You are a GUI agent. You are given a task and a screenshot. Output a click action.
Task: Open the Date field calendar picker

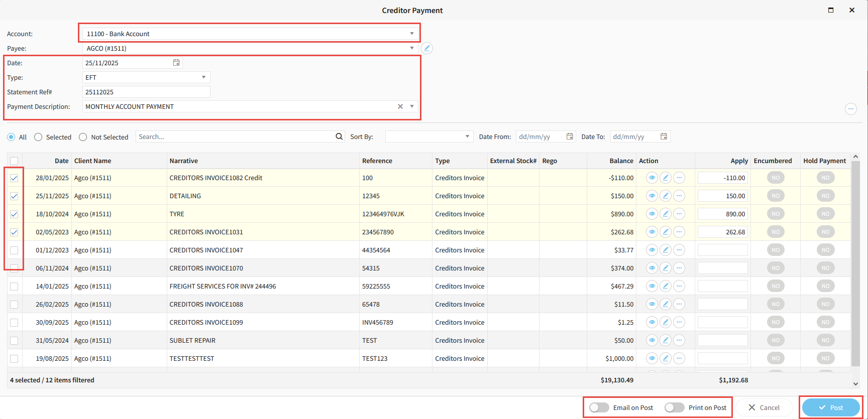[176, 63]
